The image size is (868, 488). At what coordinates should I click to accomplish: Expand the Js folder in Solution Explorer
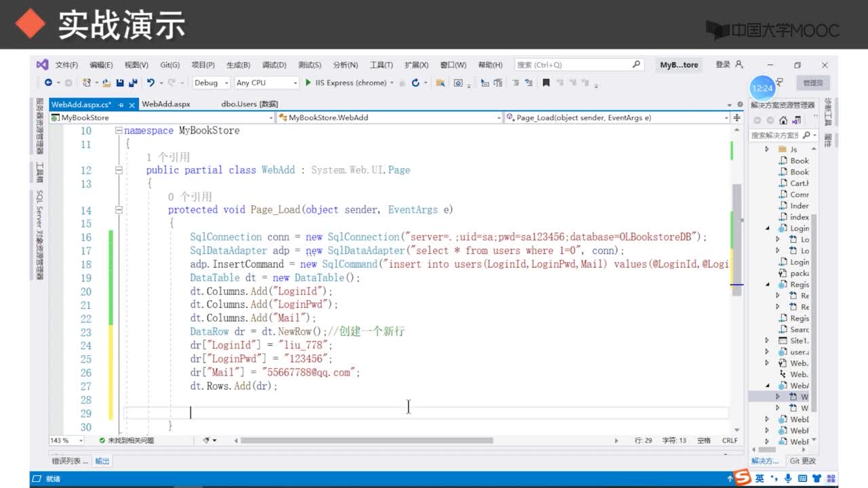coord(767,149)
